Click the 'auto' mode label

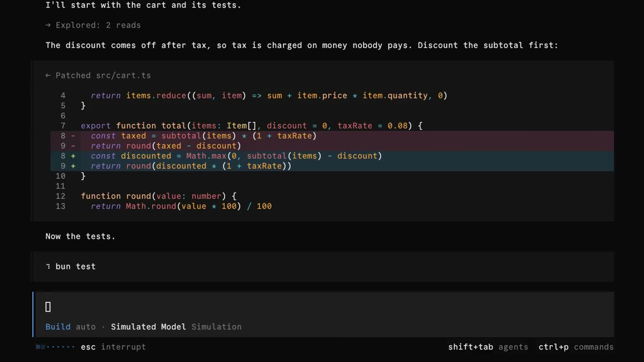pyautogui.click(x=86, y=327)
